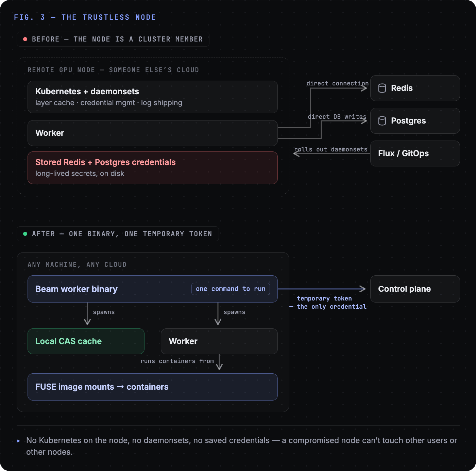
Task: Click the Local CAS cache box
Action: point(86,341)
